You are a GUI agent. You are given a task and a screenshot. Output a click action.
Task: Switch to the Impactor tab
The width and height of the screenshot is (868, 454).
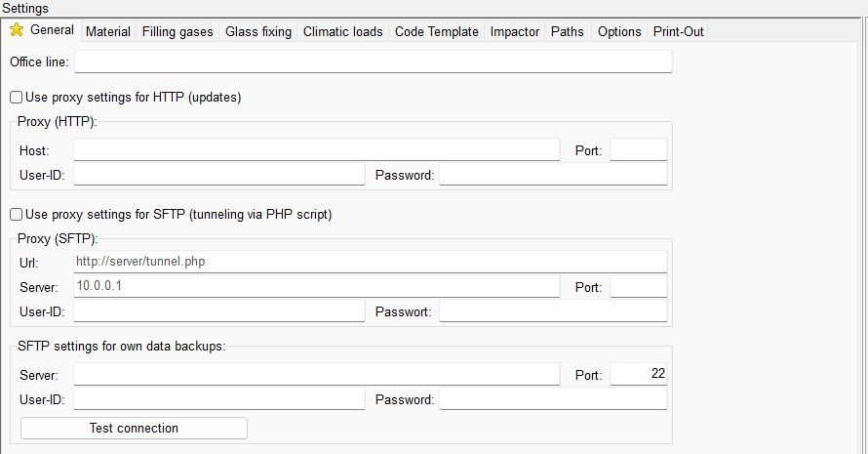pyautogui.click(x=515, y=31)
